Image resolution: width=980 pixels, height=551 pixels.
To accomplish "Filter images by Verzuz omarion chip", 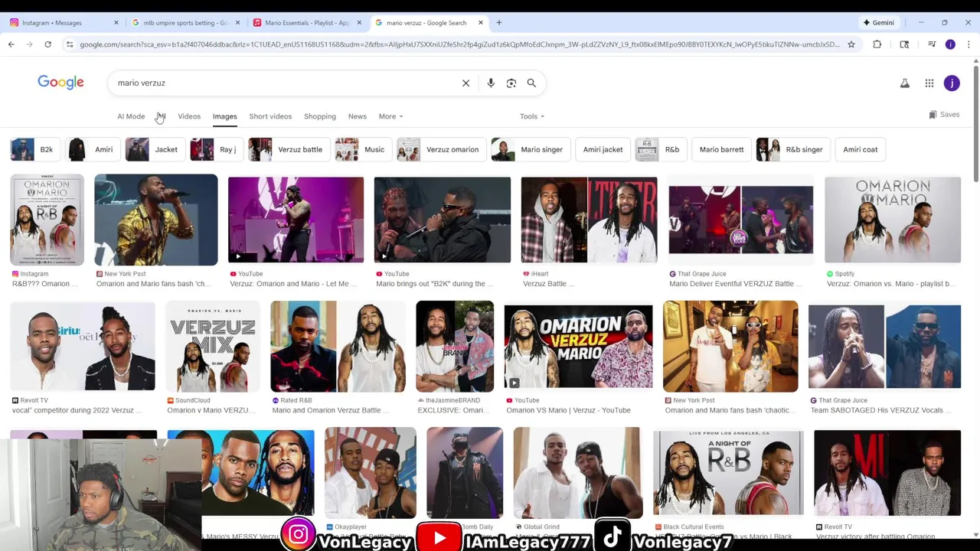I will coord(440,149).
